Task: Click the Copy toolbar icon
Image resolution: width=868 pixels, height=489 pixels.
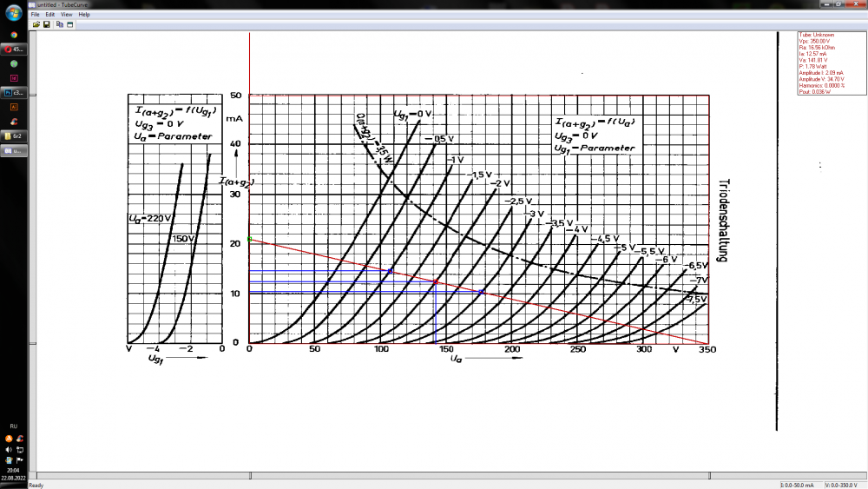Action: coord(60,24)
